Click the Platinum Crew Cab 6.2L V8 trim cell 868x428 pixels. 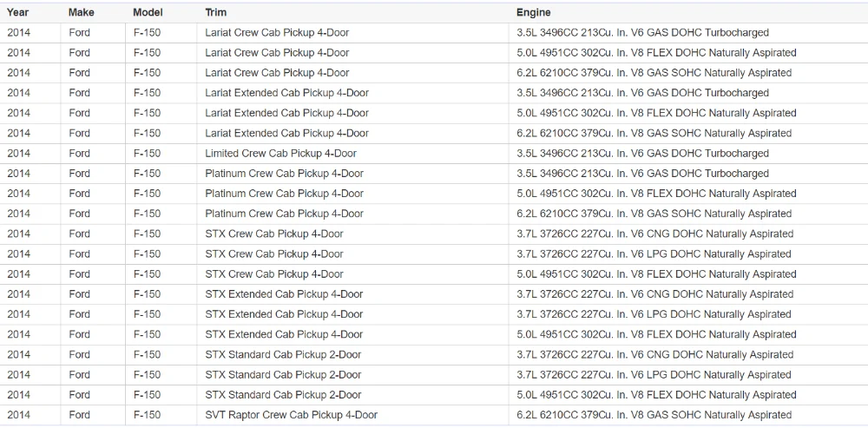point(284,214)
